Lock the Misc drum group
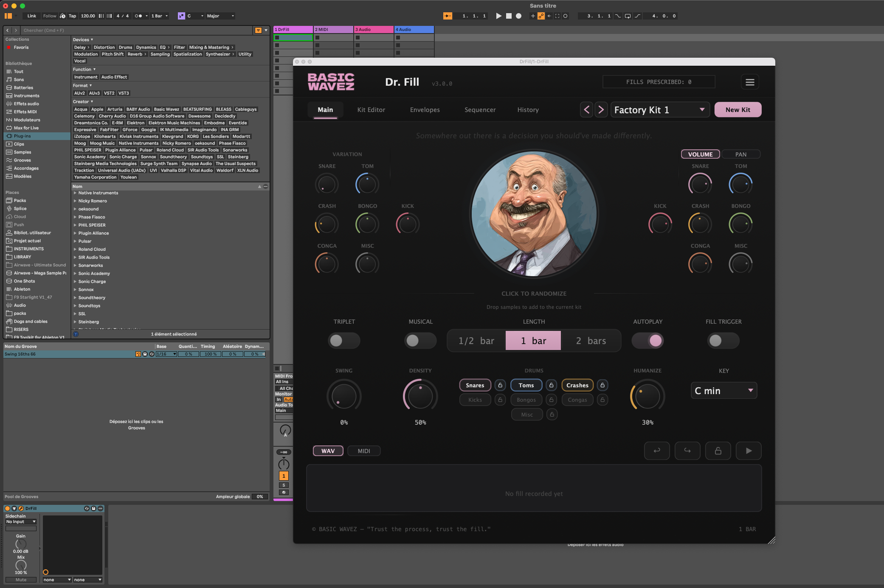The width and height of the screenshot is (884, 588). click(552, 414)
